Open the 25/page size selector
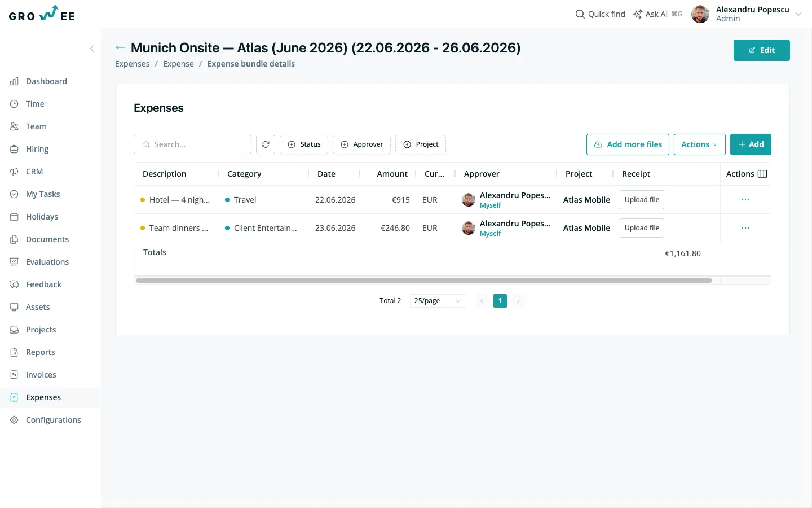812x508 pixels. (x=438, y=301)
